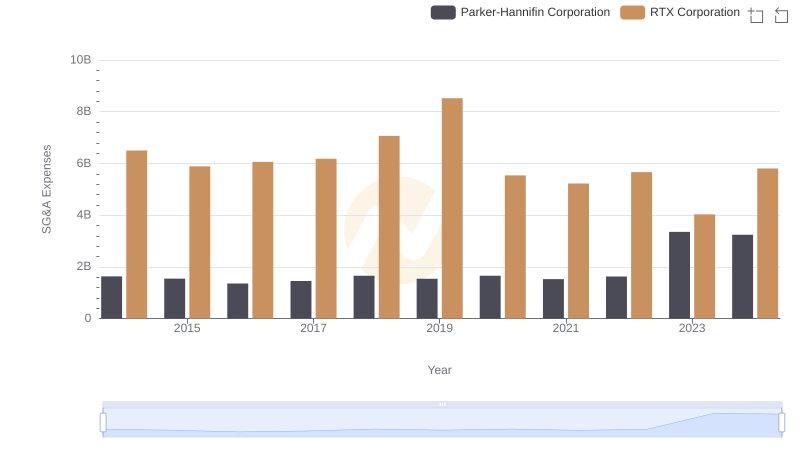The height and width of the screenshot is (461, 800).
Task: Select the Parker-Hannifin bar for 2016
Action: (238, 301)
